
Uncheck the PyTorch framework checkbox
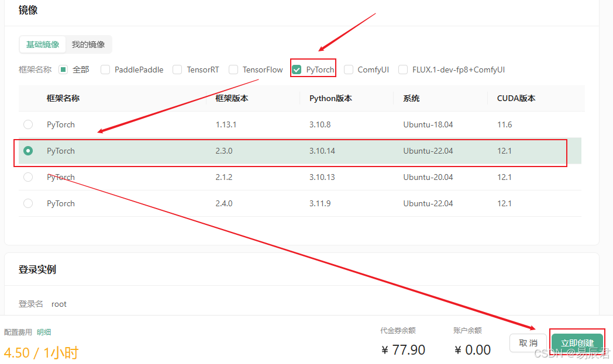tap(297, 70)
